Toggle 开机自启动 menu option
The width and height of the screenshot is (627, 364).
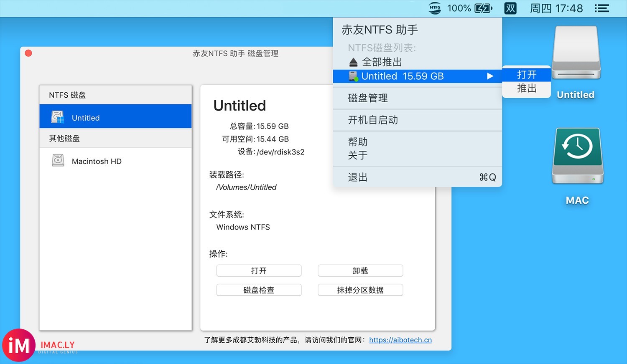click(x=417, y=120)
